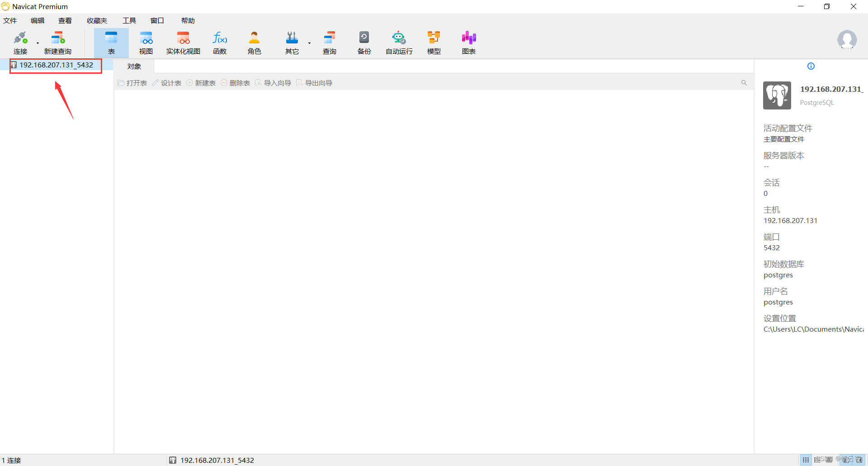Open the 窗口 menu
This screenshot has height=466, width=868.
click(157, 21)
